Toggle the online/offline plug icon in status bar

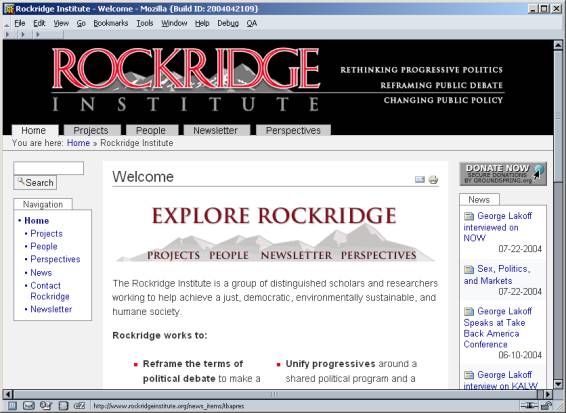tap(529, 406)
